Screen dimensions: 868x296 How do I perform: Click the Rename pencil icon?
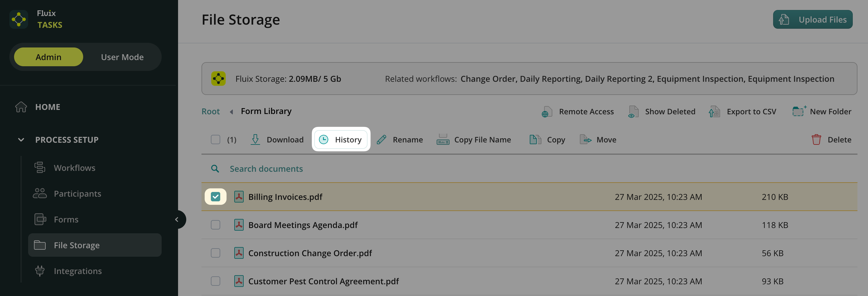(x=382, y=140)
